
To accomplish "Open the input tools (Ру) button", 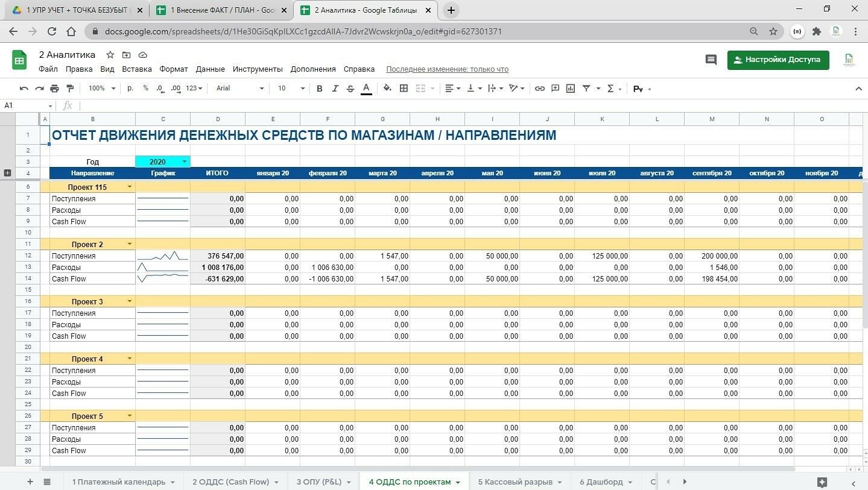I will [x=642, y=89].
